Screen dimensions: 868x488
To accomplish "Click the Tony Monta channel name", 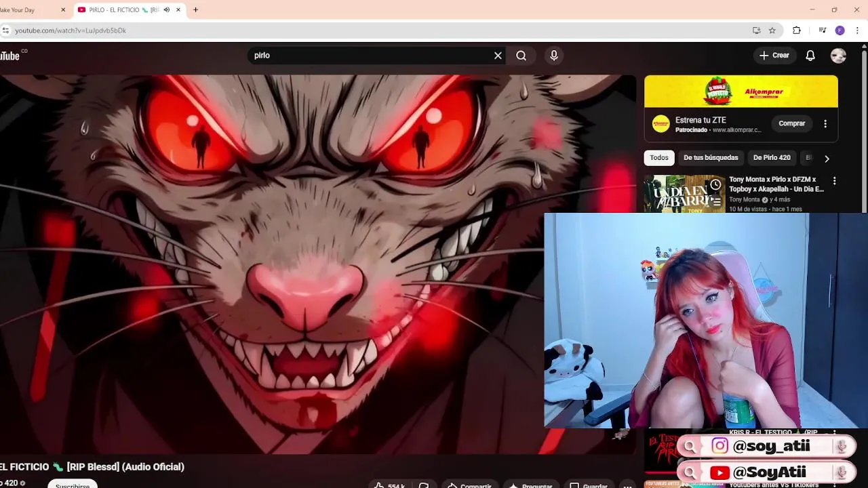I will coord(745,200).
